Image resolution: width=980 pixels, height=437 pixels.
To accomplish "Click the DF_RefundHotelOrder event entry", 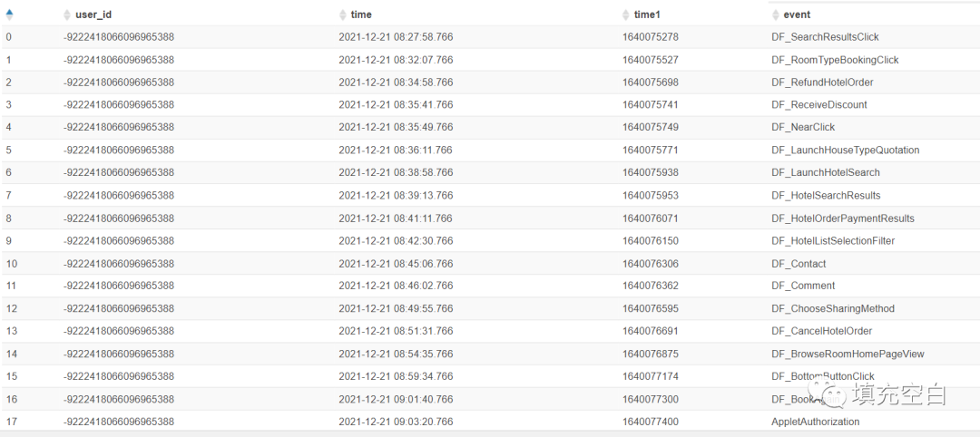I will [x=822, y=83].
